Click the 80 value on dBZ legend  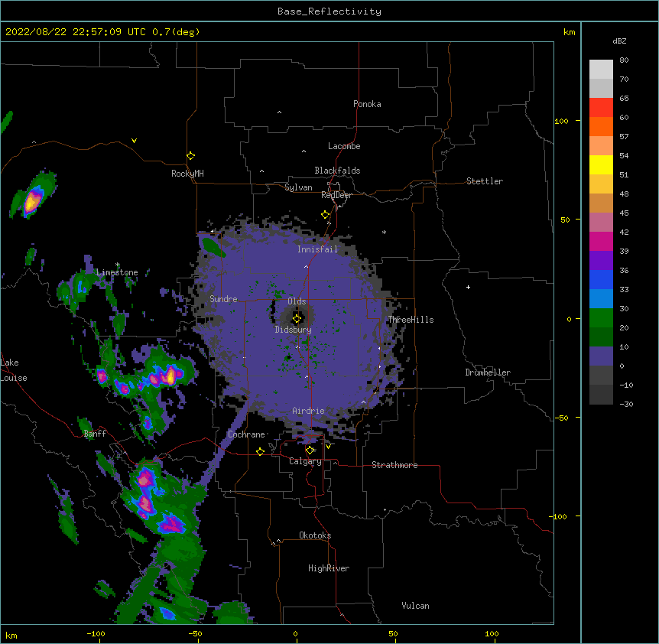[624, 60]
